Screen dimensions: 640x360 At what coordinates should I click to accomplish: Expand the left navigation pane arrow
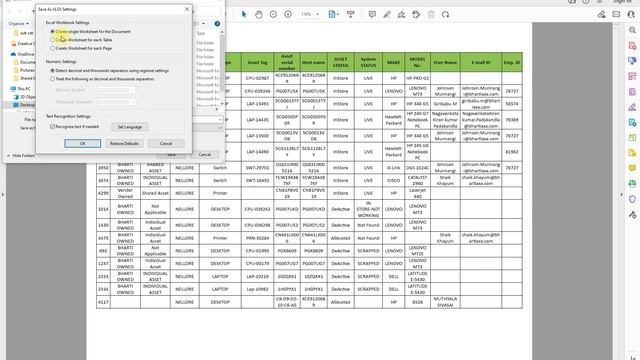3,195
